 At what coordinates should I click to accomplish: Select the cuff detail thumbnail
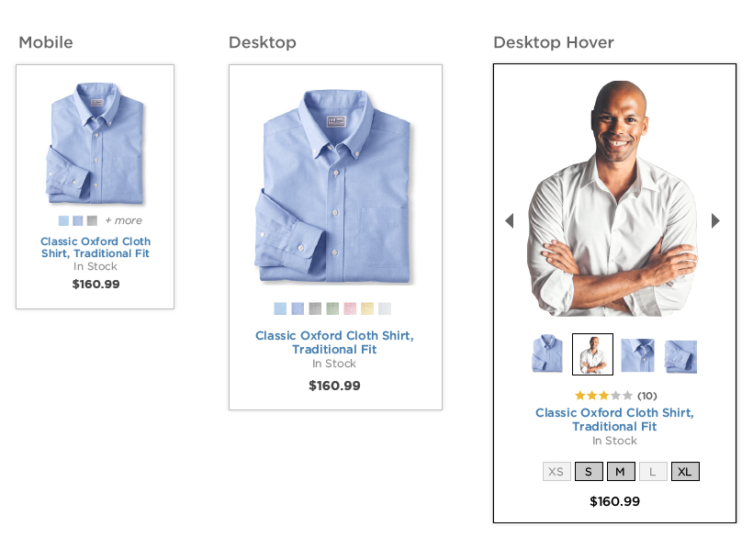[680, 356]
